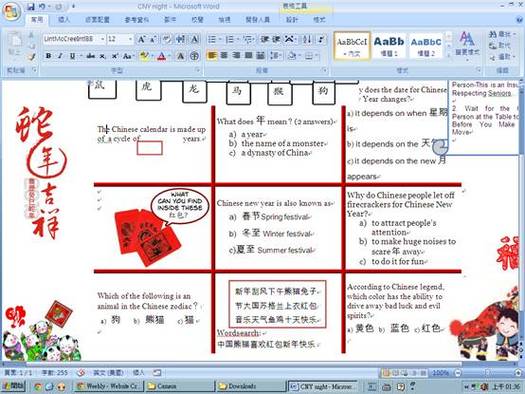This screenshot has width=525, height=394.
Task: Apply the Heading 1 style AaBb
Action: pyautogui.click(x=389, y=46)
